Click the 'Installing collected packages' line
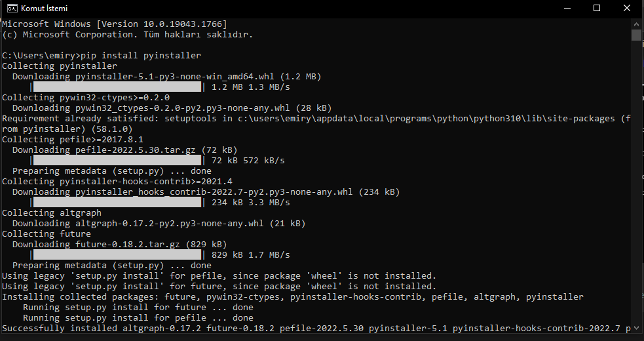This screenshot has height=341, width=644. point(292,296)
